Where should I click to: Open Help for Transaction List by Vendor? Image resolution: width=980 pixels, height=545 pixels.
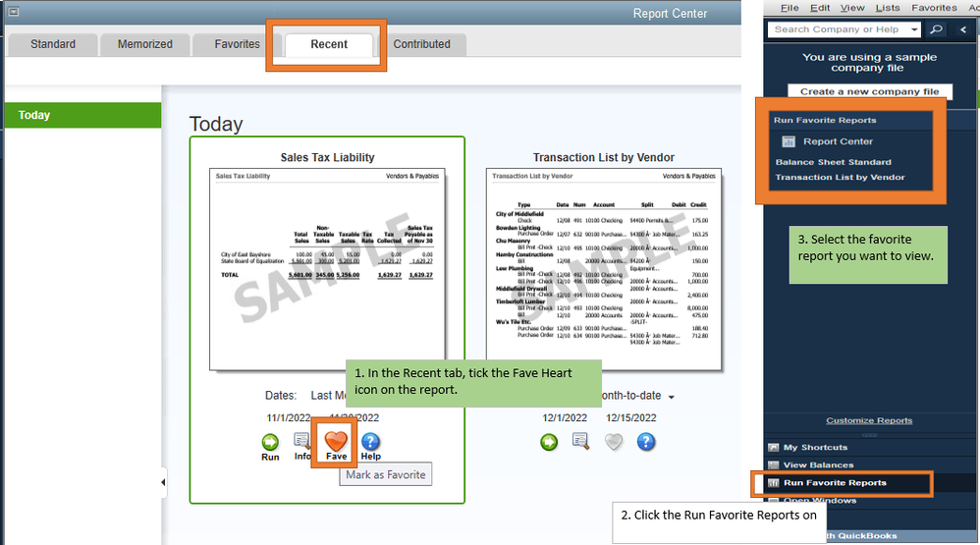(645, 443)
